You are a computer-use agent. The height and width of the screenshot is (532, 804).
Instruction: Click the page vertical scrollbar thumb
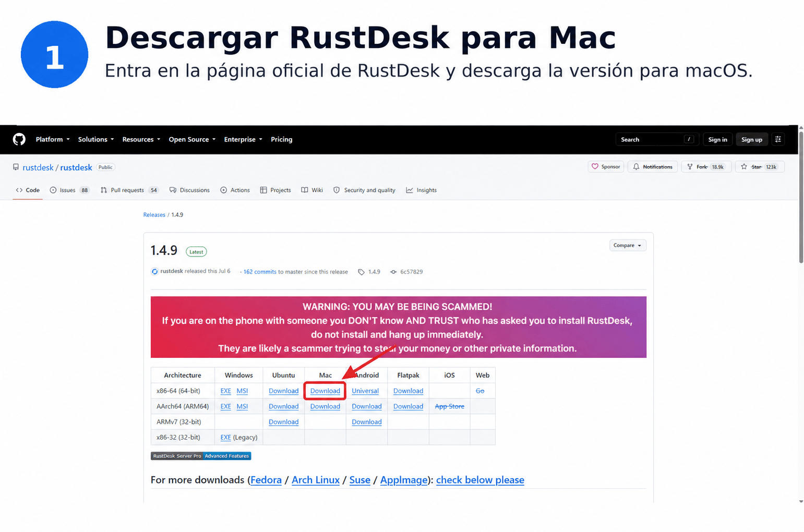[x=801, y=197]
